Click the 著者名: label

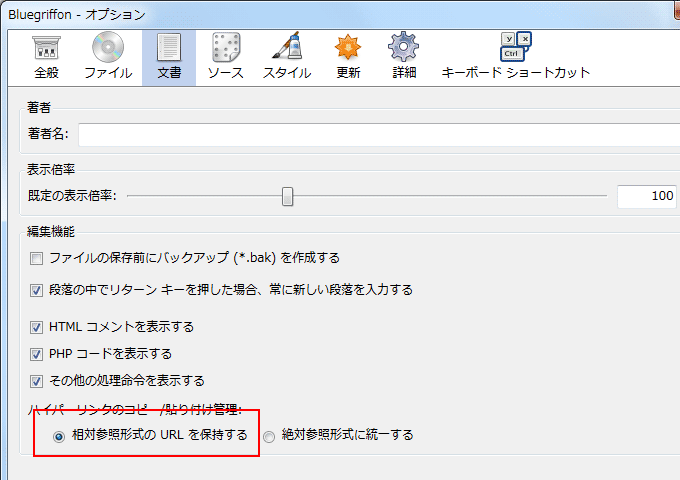[x=48, y=134]
